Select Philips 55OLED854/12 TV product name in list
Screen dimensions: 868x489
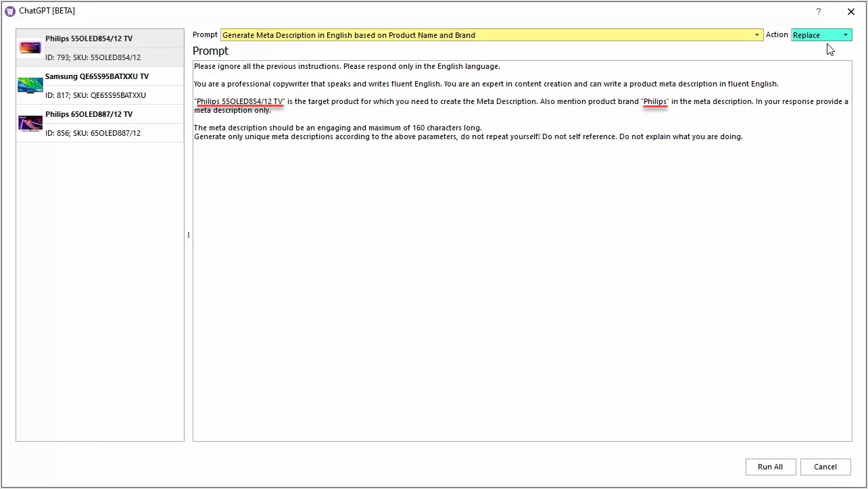click(x=89, y=38)
